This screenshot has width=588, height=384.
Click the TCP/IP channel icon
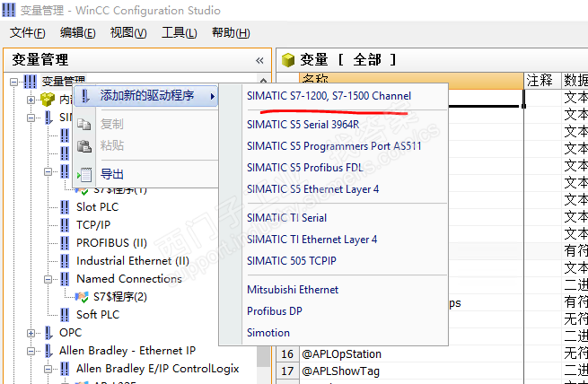click(65, 225)
